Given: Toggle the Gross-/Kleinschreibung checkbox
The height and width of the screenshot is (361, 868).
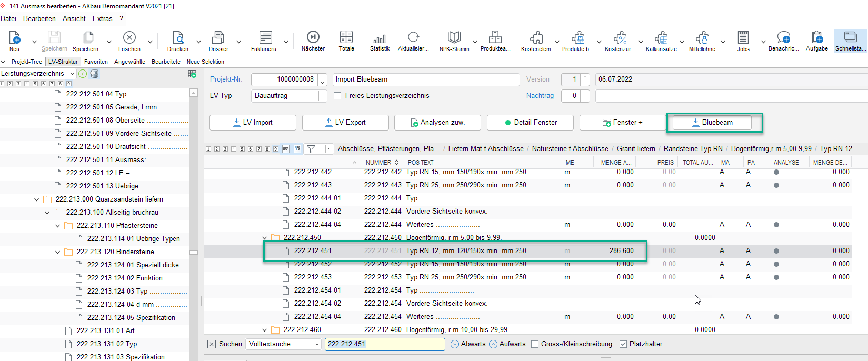Looking at the screenshot, I should pyautogui.click(x=535, y=344).
